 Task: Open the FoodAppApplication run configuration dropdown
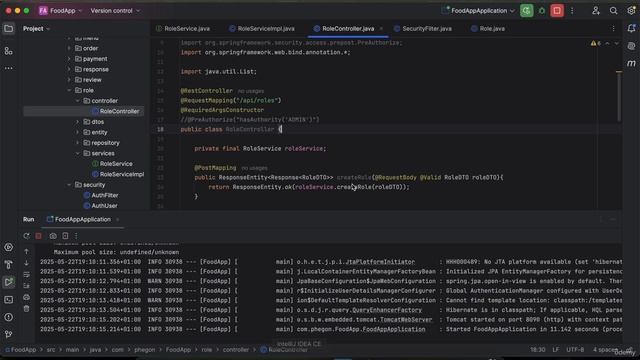[x=478, y=11]
